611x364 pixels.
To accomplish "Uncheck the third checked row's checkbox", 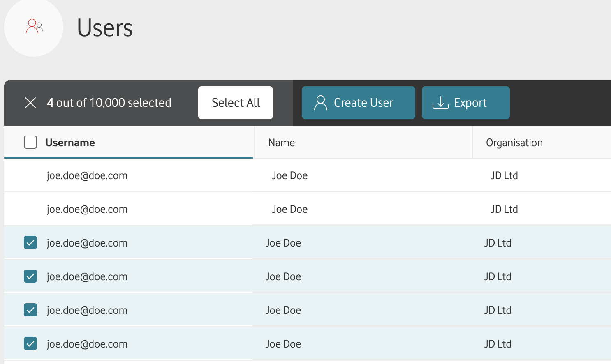I will pos(30,310).
